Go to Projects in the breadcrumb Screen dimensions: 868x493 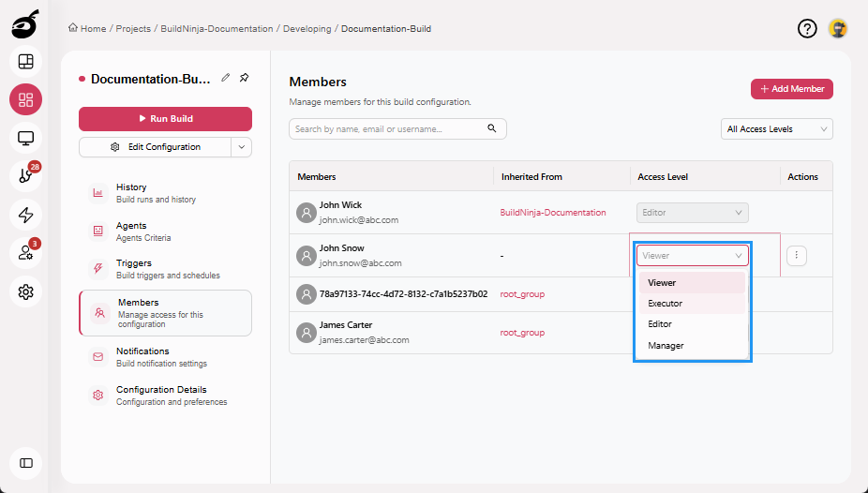133,29
